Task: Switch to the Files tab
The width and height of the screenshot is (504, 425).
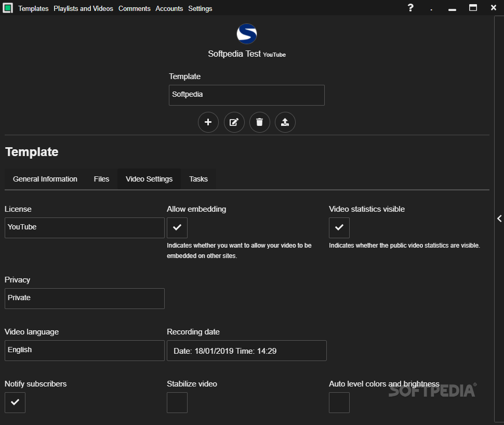Action: tap(101, 179)
